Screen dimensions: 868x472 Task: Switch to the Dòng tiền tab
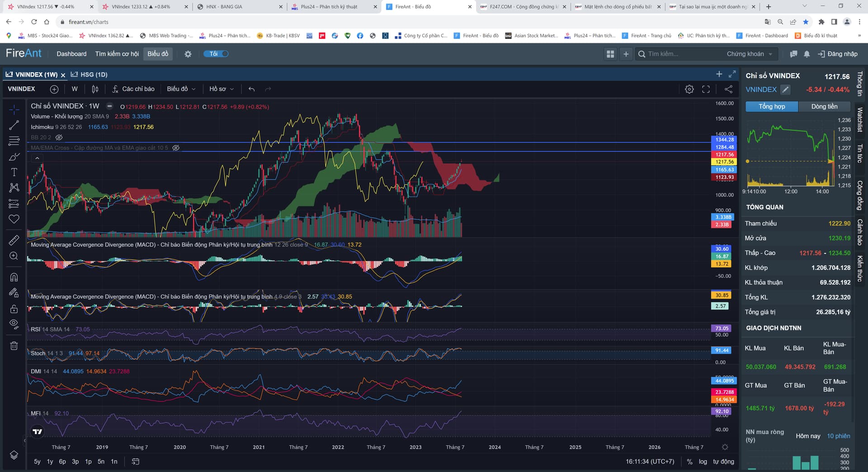pyautogui.click(x=824, y=107)
